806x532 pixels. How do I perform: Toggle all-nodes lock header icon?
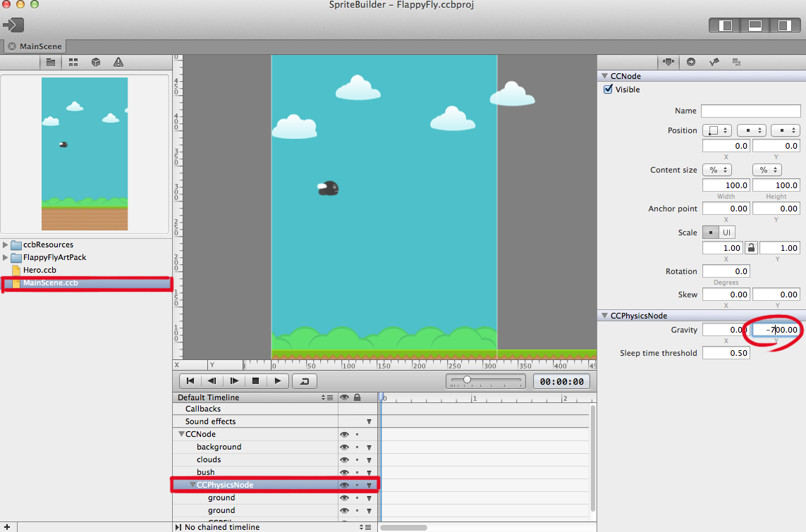[358, 397]
